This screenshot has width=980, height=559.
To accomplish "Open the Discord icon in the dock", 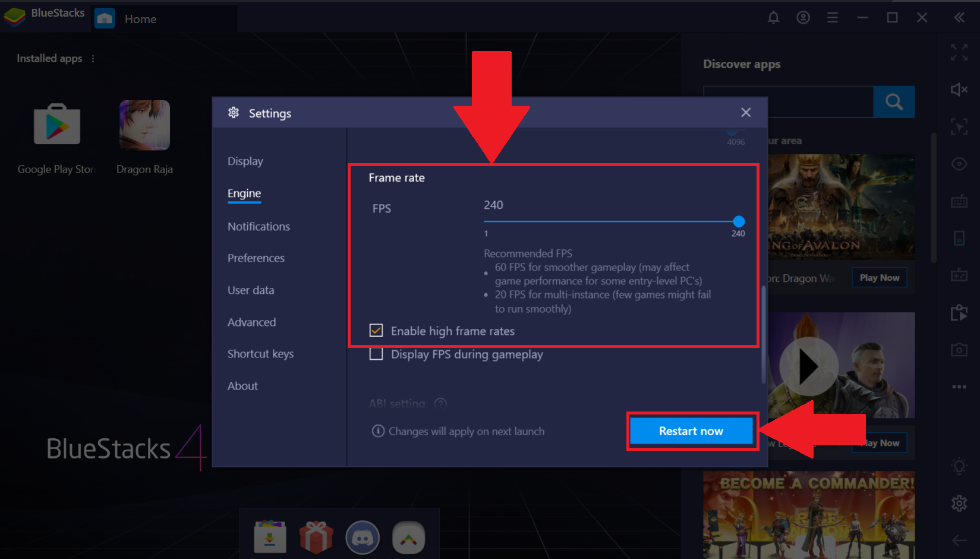I will [363, 538].
